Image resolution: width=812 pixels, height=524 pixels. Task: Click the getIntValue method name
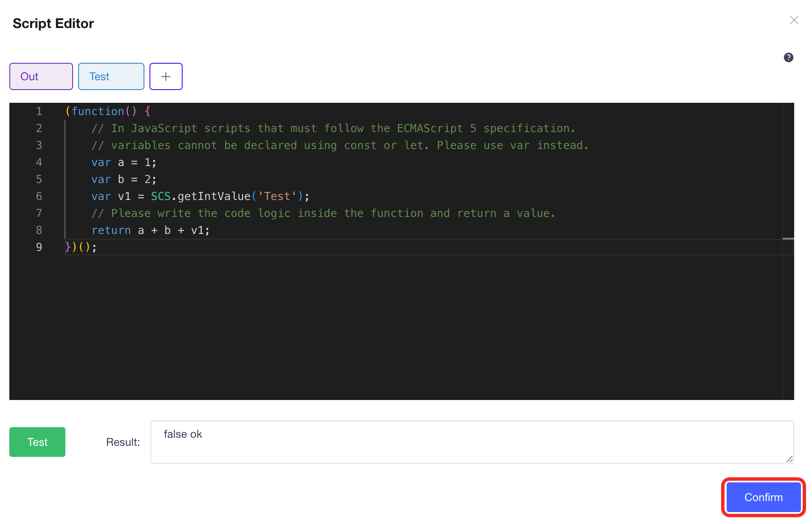tap(214, 196)
